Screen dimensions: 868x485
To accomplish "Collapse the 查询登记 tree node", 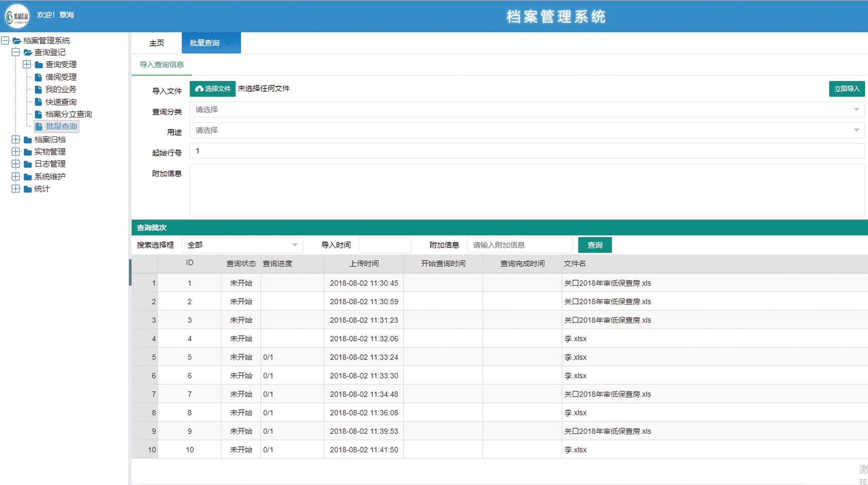I will pyautogui.click(x=16, y=52).
